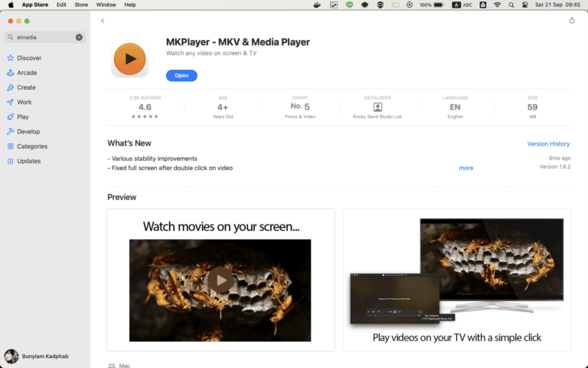
Task: Click the search field containing elmedia
Action: click(x=44, y=37)
